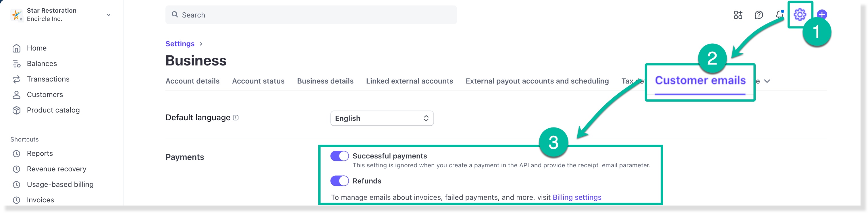Open the Billing settings link
This screenshot has width=868, height=213.
coord(576,197)
